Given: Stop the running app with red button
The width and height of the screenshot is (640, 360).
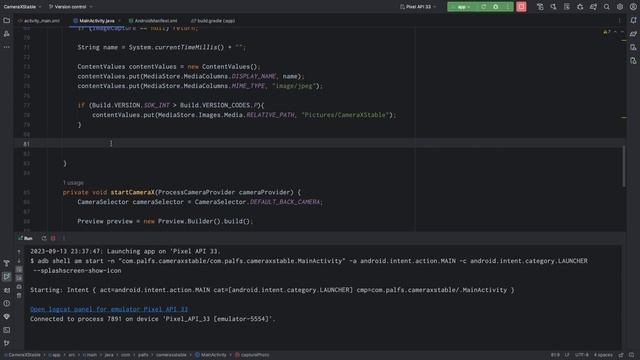Looking at the screenshot, I should [521, 7].
